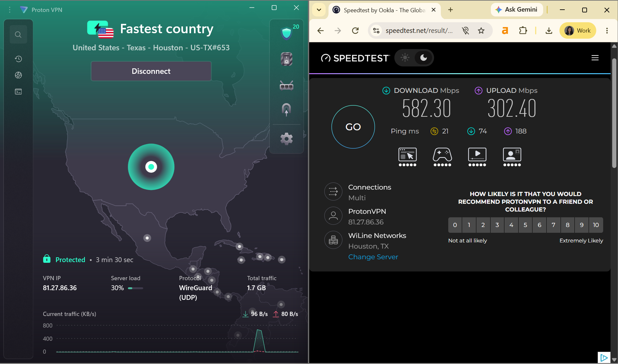This screenshot has height=364, width=618.
Task: Open port forwarding router icon in Proton VPN
Action: [287, 86]
